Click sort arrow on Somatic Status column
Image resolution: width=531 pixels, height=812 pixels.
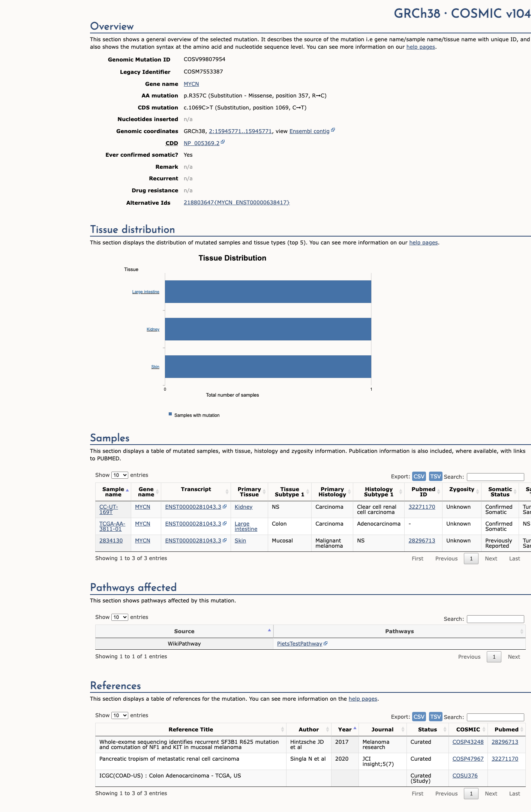pos(515,492)
